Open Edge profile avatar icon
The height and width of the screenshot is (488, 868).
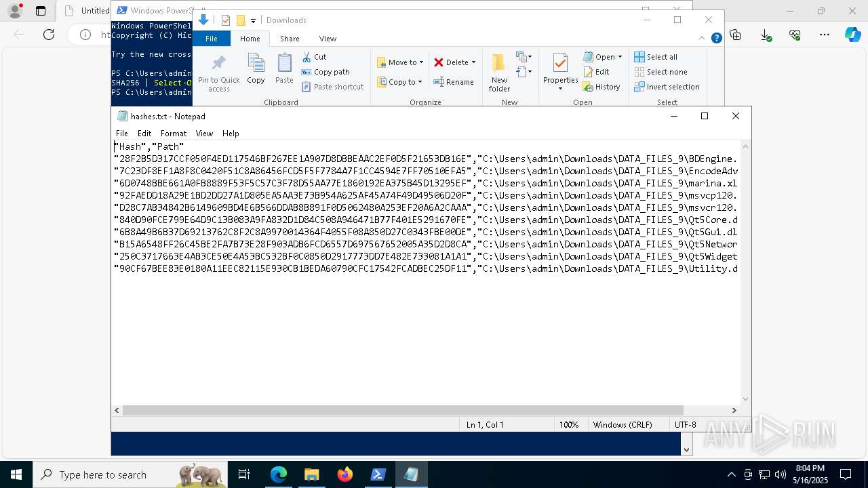click(14, 11)
